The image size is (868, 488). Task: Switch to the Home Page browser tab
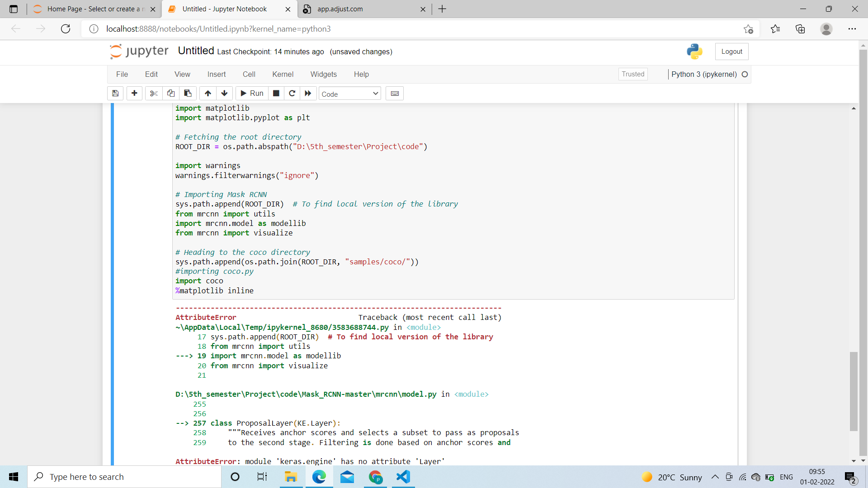(x=95, y=9)
